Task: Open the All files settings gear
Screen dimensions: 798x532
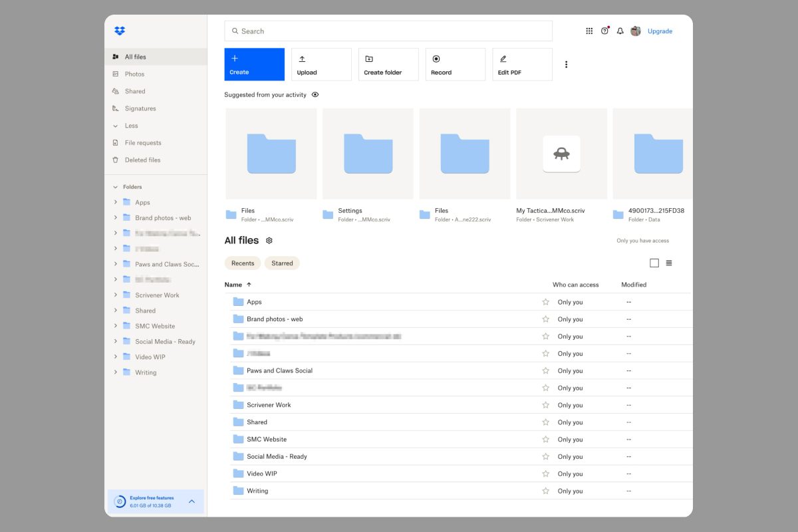Action: [x=269, y=240]
